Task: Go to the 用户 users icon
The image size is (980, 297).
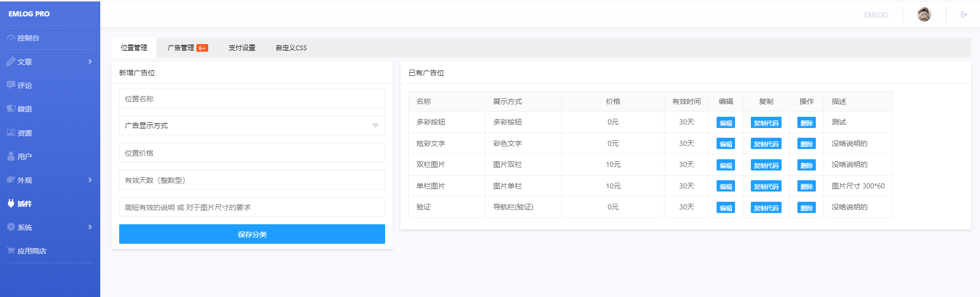Action: [x=11, y=156]
